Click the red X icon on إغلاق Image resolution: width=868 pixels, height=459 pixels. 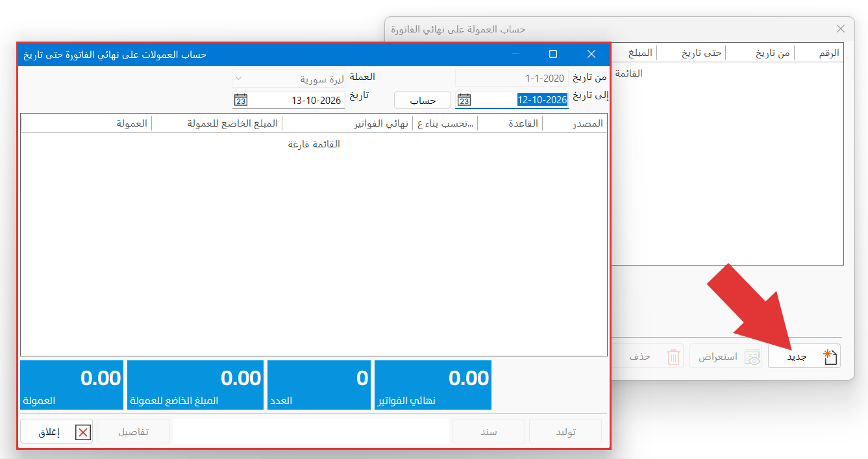[x=83, y=432]
